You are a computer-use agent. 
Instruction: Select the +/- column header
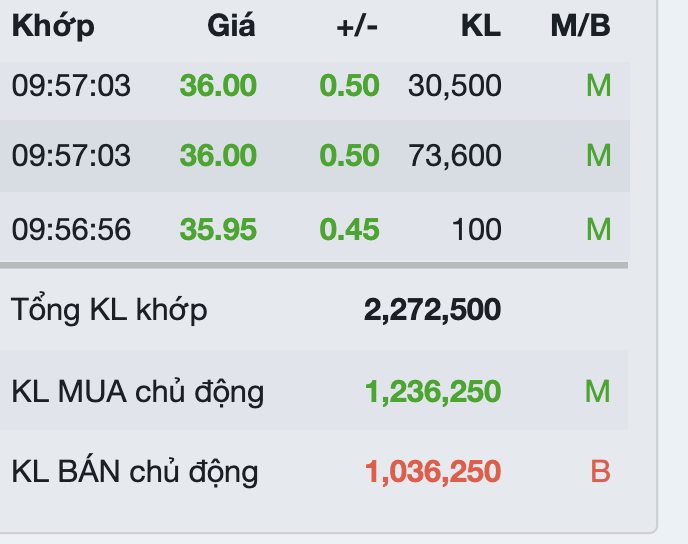point(357,26)
